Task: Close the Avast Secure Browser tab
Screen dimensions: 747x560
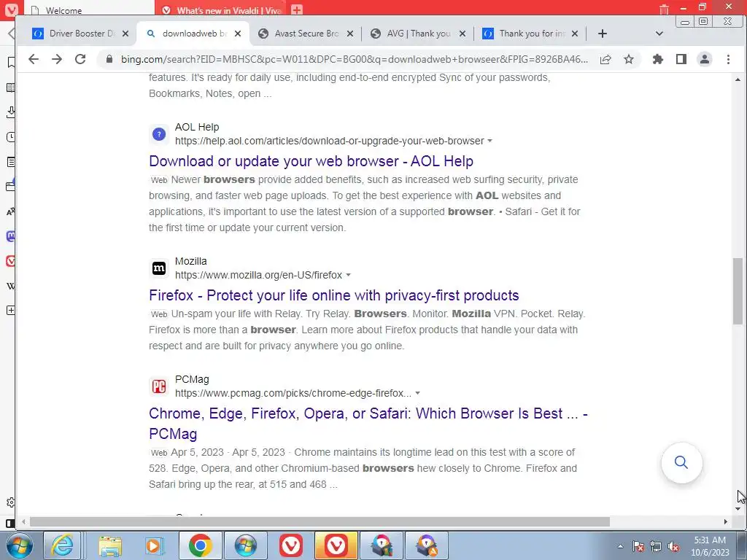Action: [349, 34]
